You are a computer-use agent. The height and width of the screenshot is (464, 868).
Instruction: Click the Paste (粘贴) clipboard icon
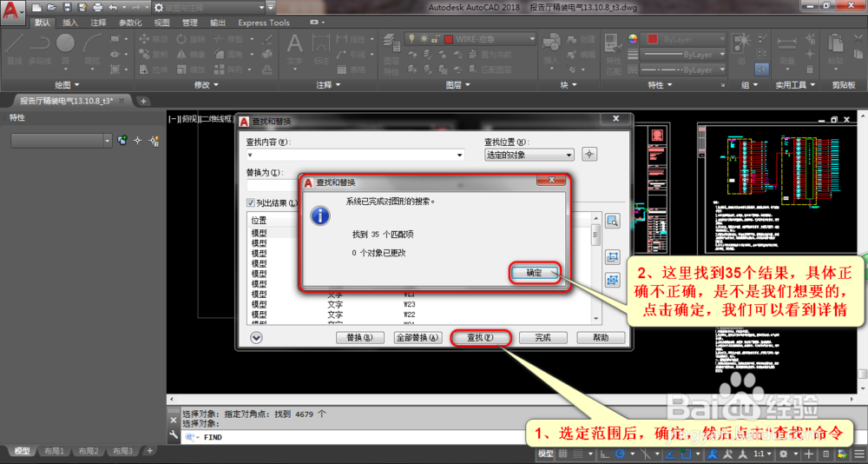[836, 50]
